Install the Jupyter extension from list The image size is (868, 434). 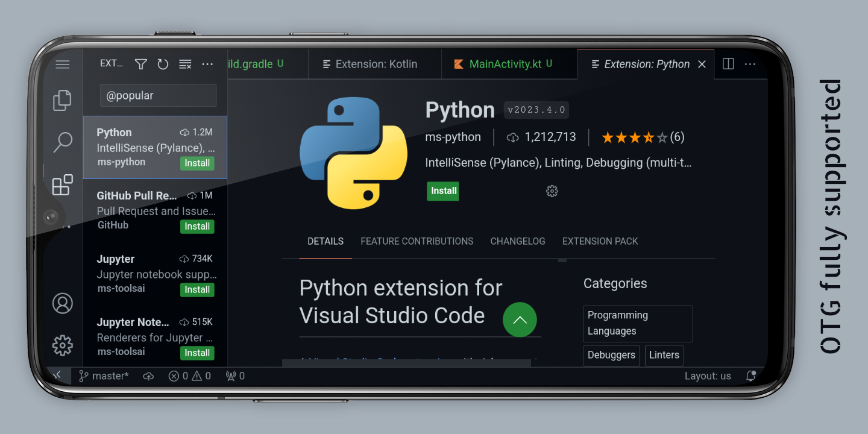tap(197, 289)
